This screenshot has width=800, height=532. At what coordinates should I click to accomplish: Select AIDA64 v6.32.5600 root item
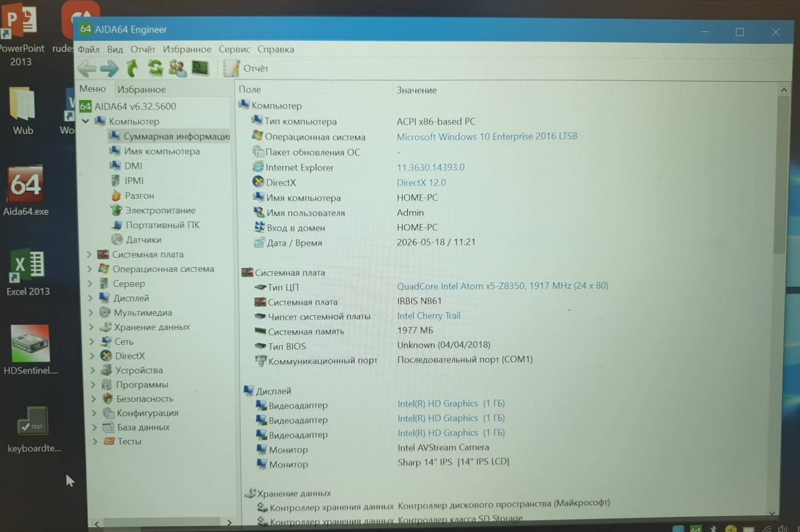pos(128,106)
